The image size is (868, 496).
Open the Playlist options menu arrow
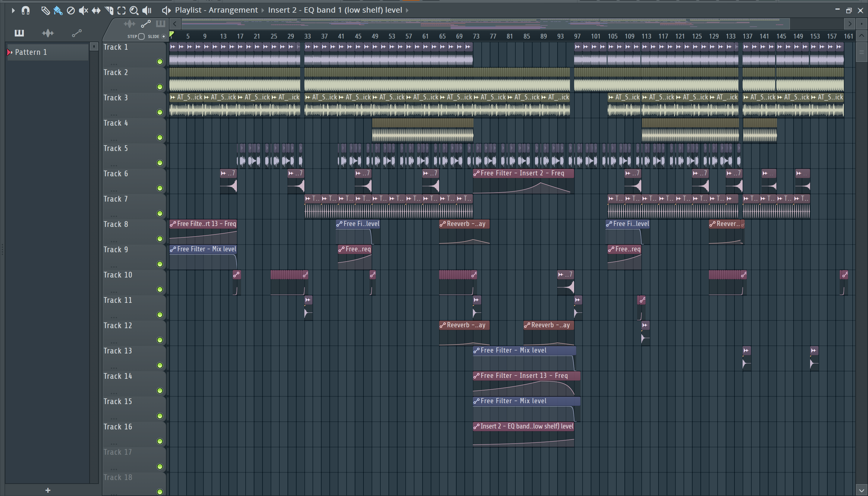[x=13, y=10]
